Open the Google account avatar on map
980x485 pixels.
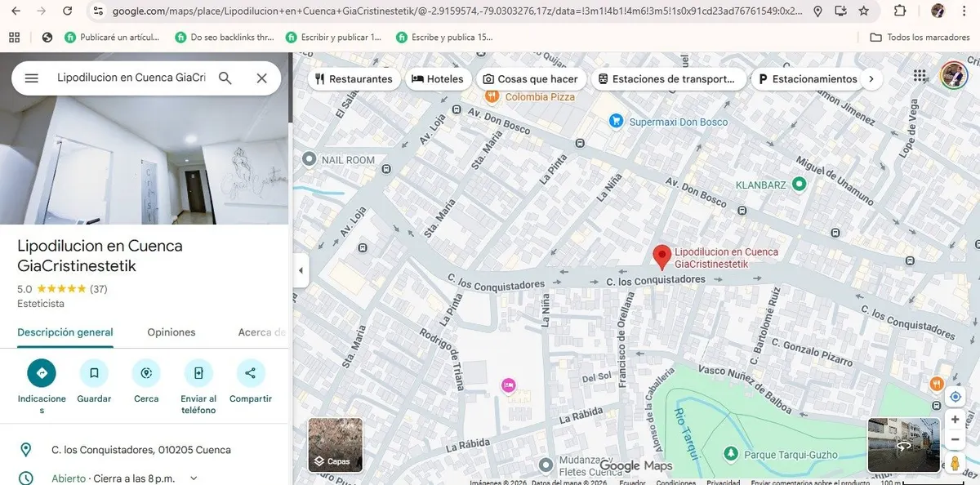[x=954, y=75]
